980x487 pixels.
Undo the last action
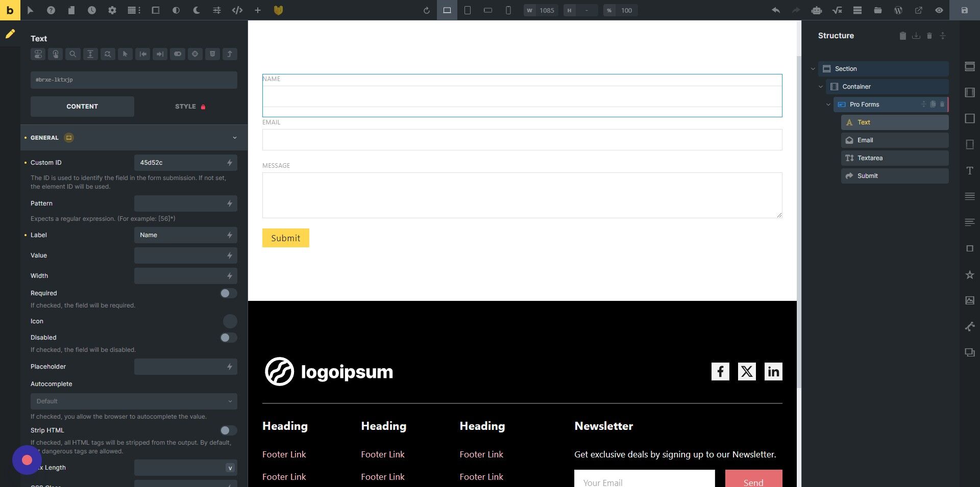[775, 10]
